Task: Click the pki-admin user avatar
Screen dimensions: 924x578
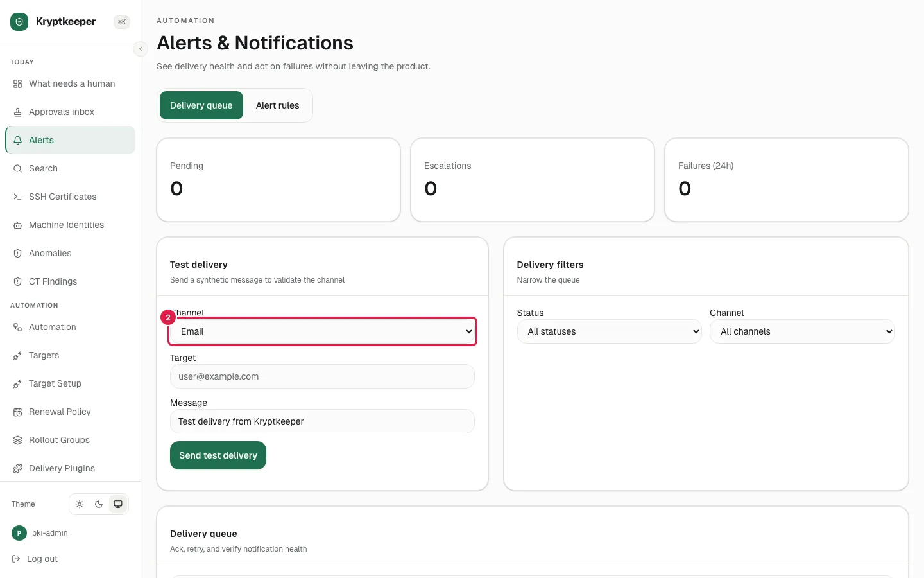Action: pyautogui.click(x=19, y=533)
